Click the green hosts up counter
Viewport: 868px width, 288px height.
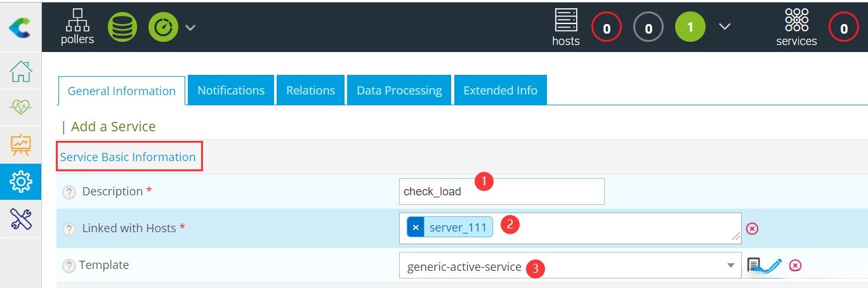[x=690, y=28]
